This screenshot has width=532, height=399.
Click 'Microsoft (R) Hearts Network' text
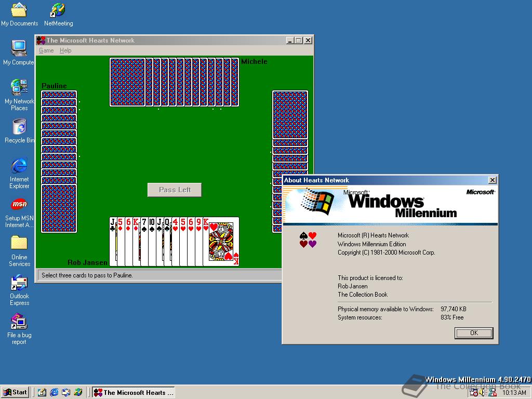pyautogui.click(x=373, y=235)
